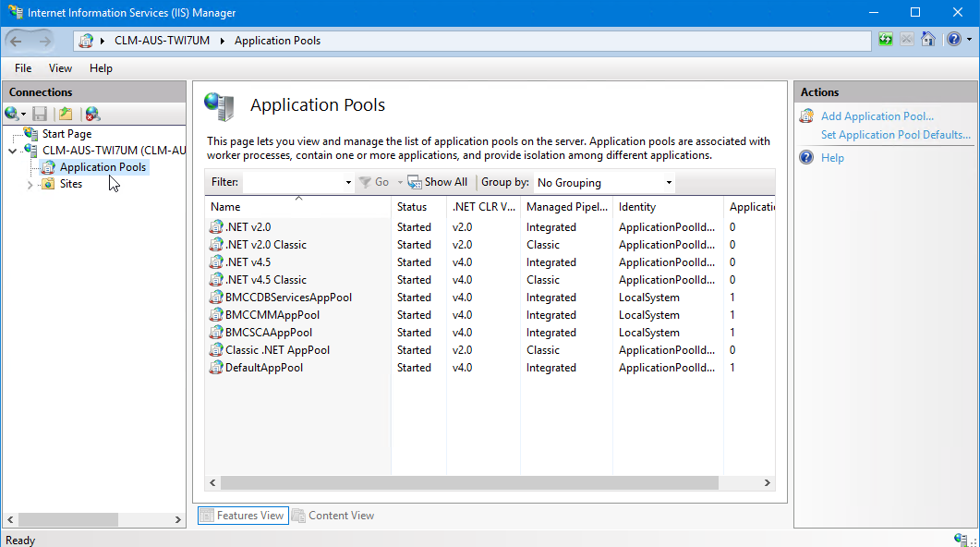Sort by the Name column header
Image resolution: width=980 pixels, height=547 pixels.
click(x=297, y=207)
